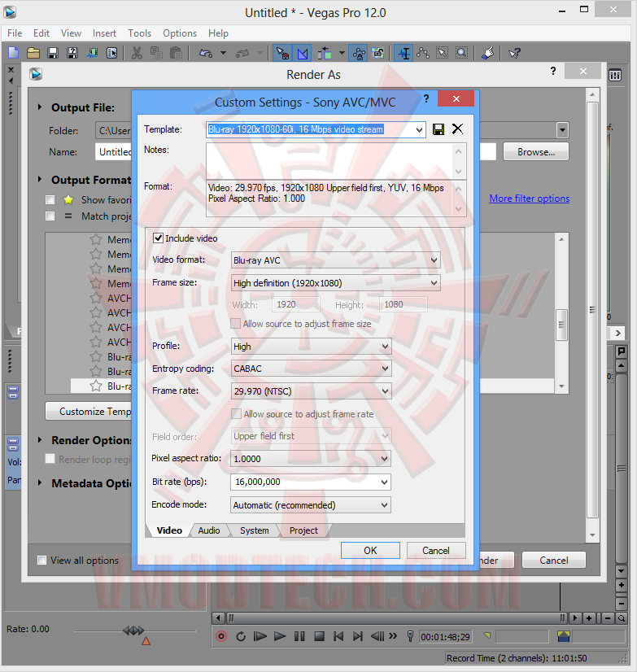Click the Stop button in transport
This screenshot has width=637, height=672.
pyautogui.click(x=319, y=636)
